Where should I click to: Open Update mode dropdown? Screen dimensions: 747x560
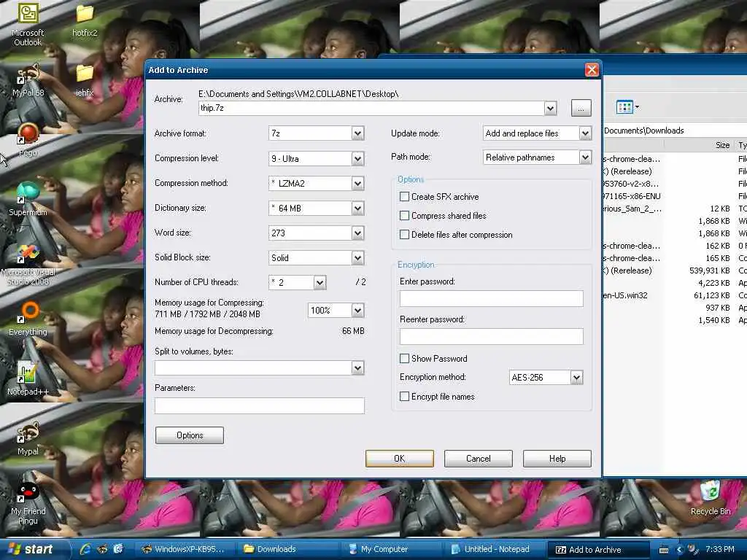[586, 133]
